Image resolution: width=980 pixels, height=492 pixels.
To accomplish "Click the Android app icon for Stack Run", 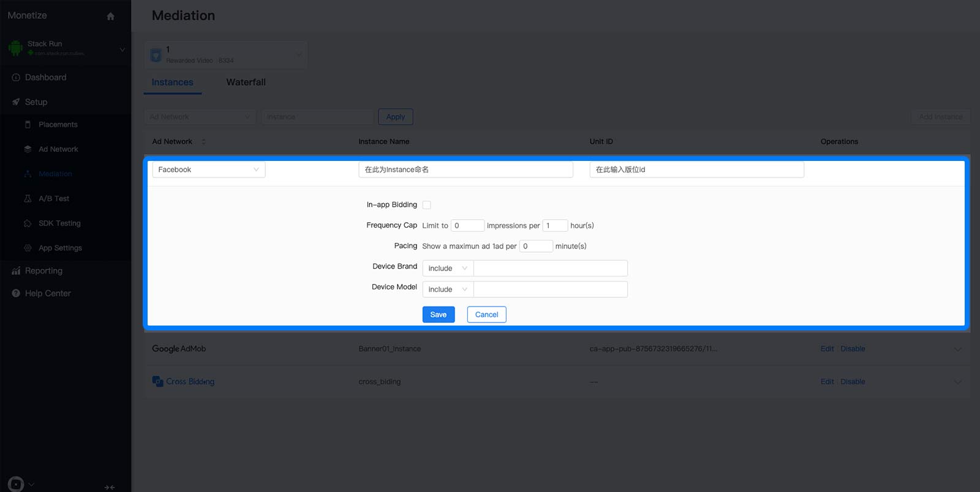I will pyautogui.click(x=15, y=48).
